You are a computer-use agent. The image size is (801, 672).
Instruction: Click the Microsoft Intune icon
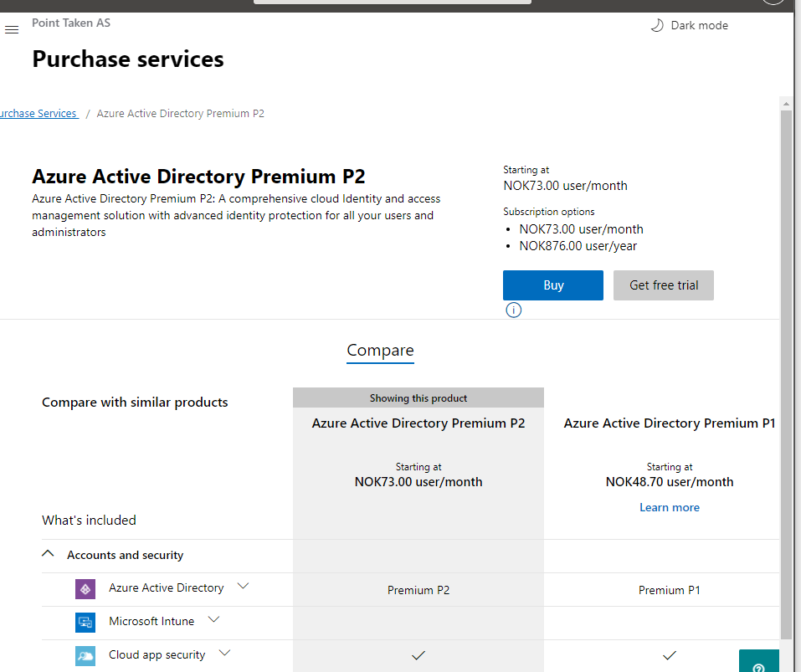(x=85, y=623)
